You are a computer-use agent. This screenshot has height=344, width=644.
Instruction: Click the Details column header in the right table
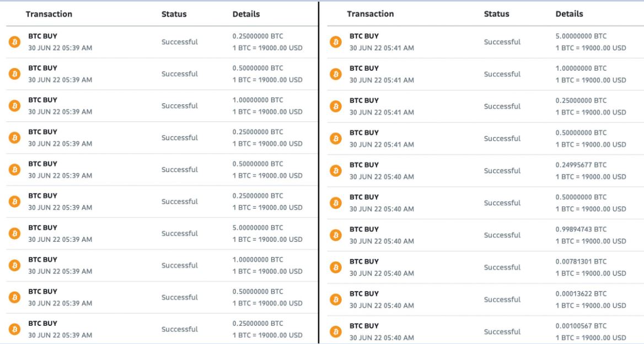[x=569, y=14]
